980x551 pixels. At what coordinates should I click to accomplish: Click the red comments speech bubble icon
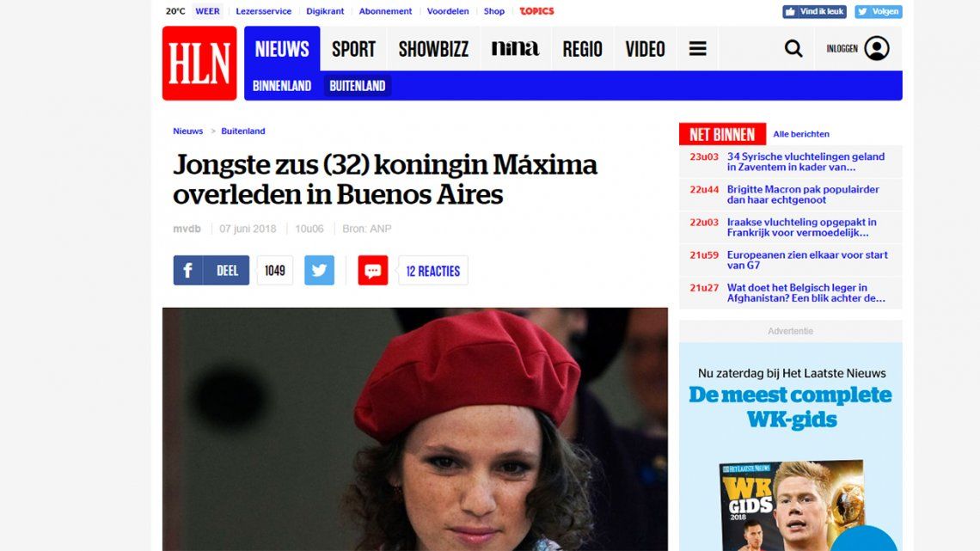[373, 271]
